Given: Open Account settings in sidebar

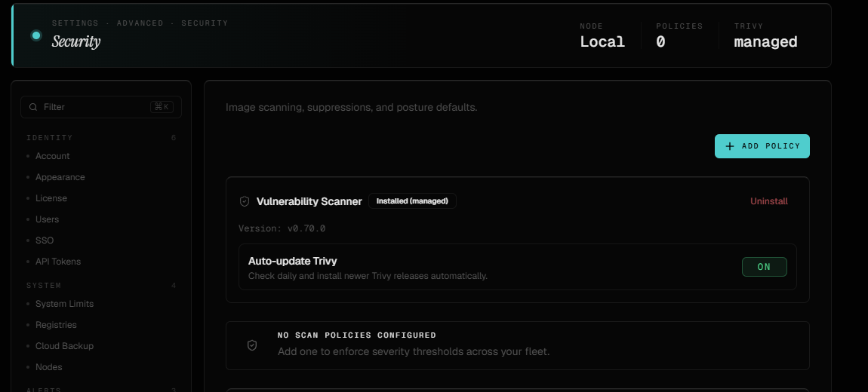Looking at the screenshot, I should click(53, 156).
